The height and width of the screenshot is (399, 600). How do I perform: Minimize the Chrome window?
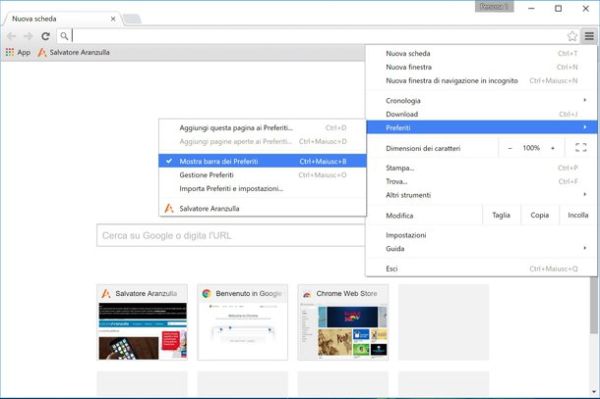click(x=531, y=8)
